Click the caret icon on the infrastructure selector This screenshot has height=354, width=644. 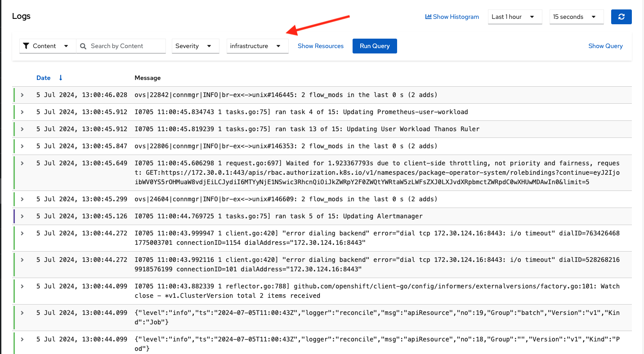pyautogui.click(x=280, y=46)
